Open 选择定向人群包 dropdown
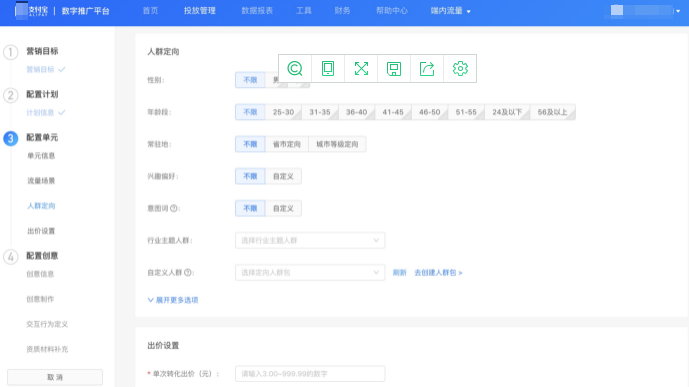The height and width of the screenshot is (387, 689). pyautogui.click(x=310, y=272)
